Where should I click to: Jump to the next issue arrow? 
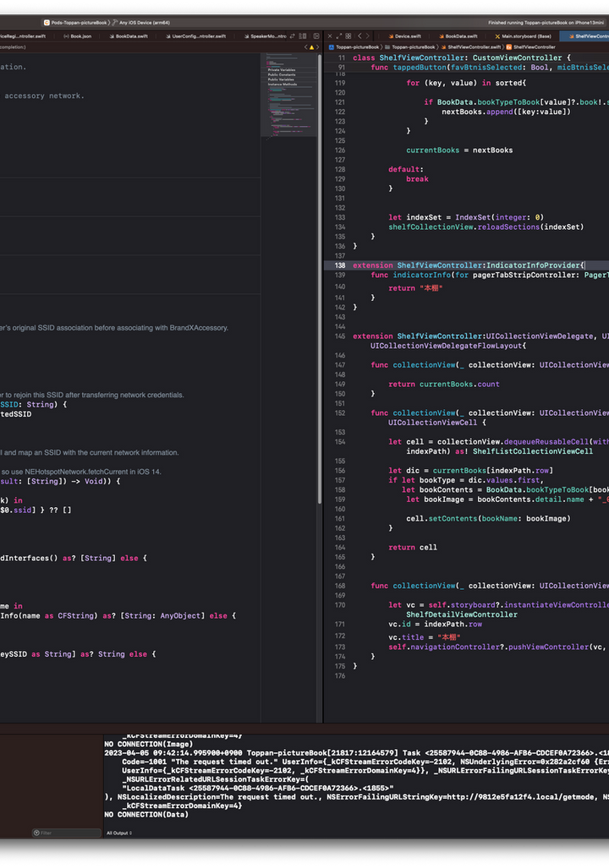(317, 47)
